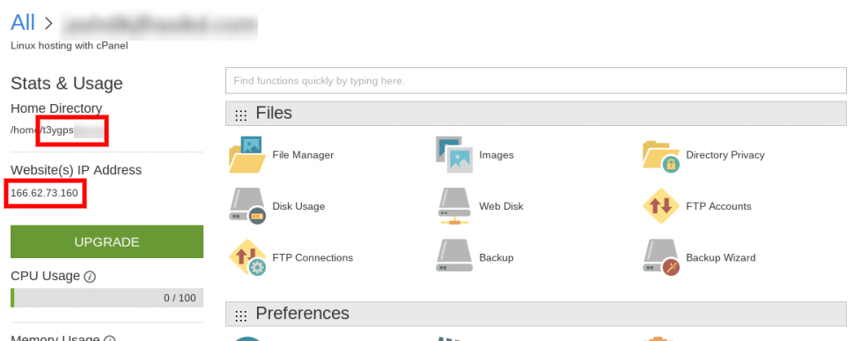Viewport: 868px width, 341px height.
Task: Open the Web Disk icon
Action: (x=454, y=206)
